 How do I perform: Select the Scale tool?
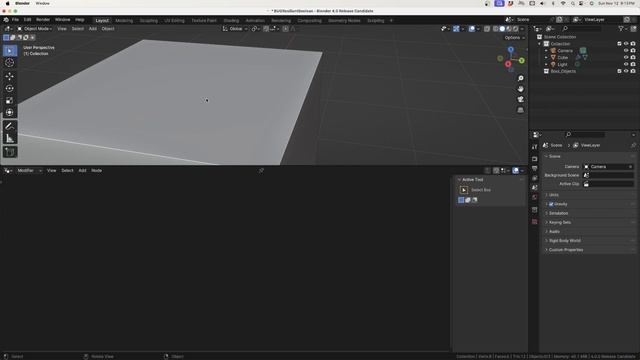coord(9,100)
